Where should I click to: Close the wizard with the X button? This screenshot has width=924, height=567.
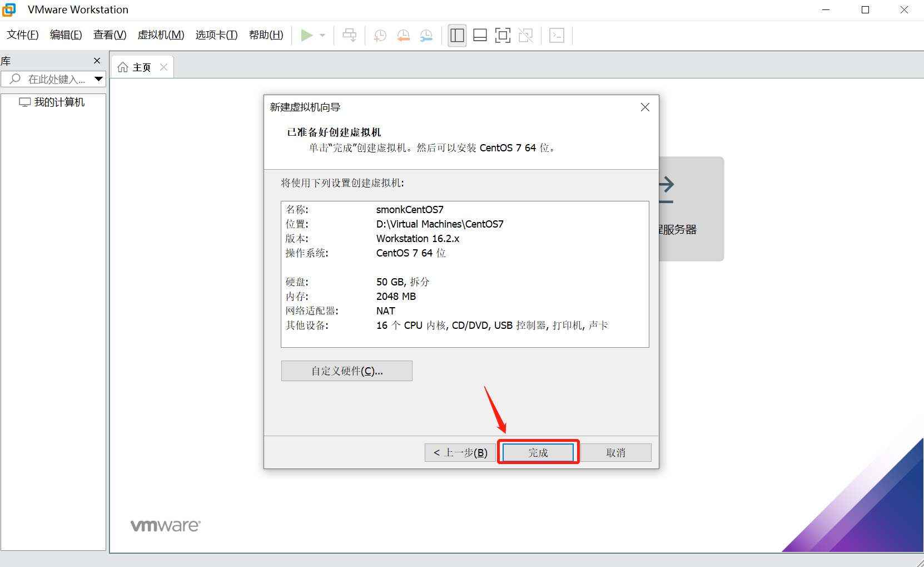[x=645, y=107]
